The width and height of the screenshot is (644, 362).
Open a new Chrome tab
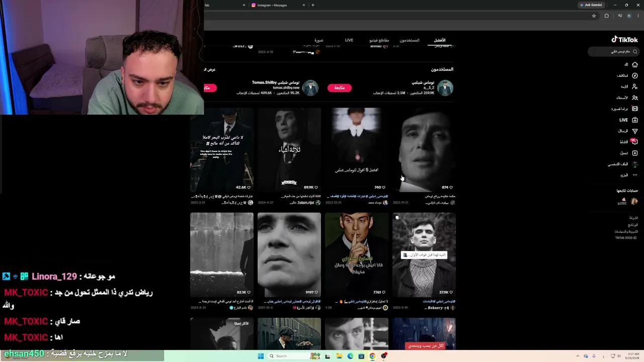312,5
